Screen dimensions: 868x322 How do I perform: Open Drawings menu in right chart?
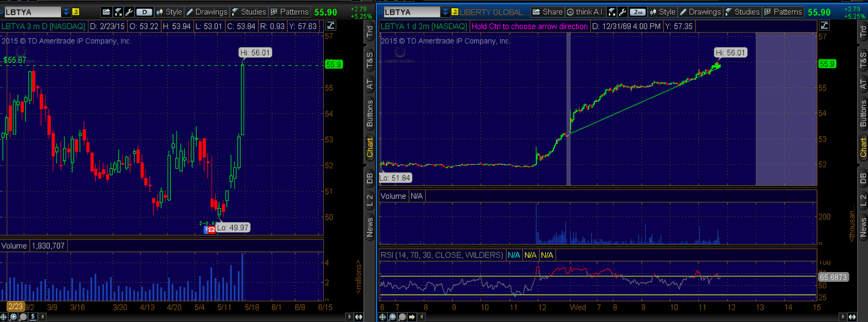[700, 12]
